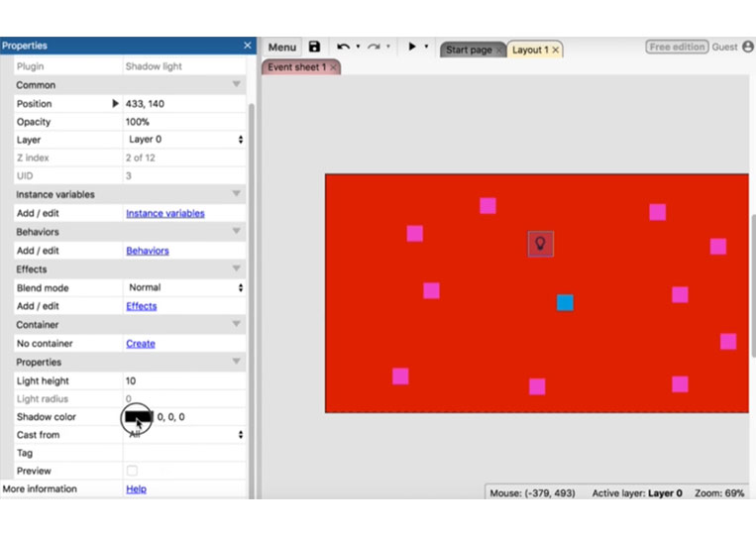
Task: Click the Create container link
Action: tap(141, 344)
